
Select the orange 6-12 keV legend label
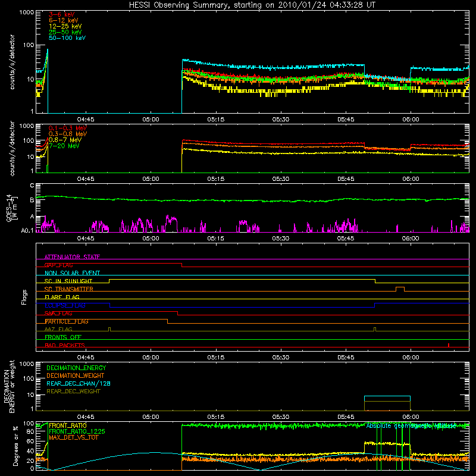tap(63, 20)
